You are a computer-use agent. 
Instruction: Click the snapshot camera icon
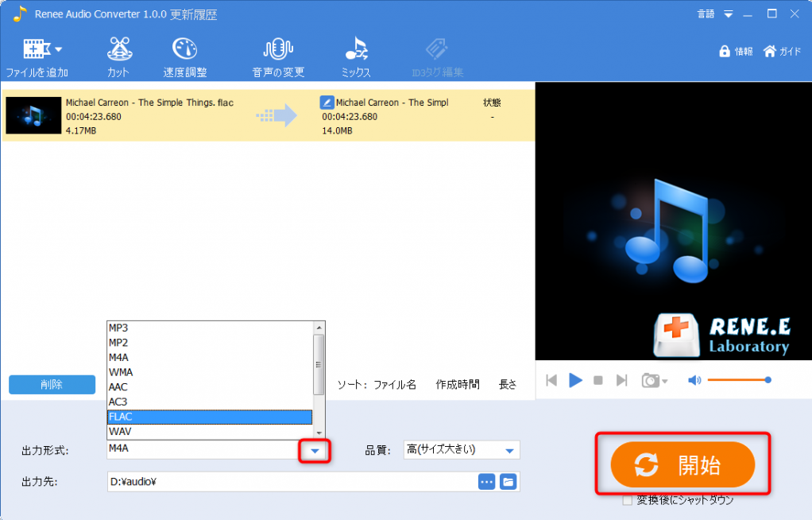[x=651, y=381]
